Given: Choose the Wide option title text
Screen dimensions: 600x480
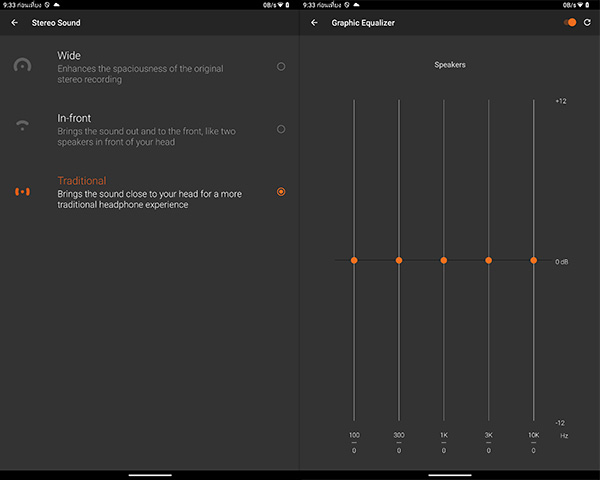Looking at the screenshot, I should tap(69, 56).
